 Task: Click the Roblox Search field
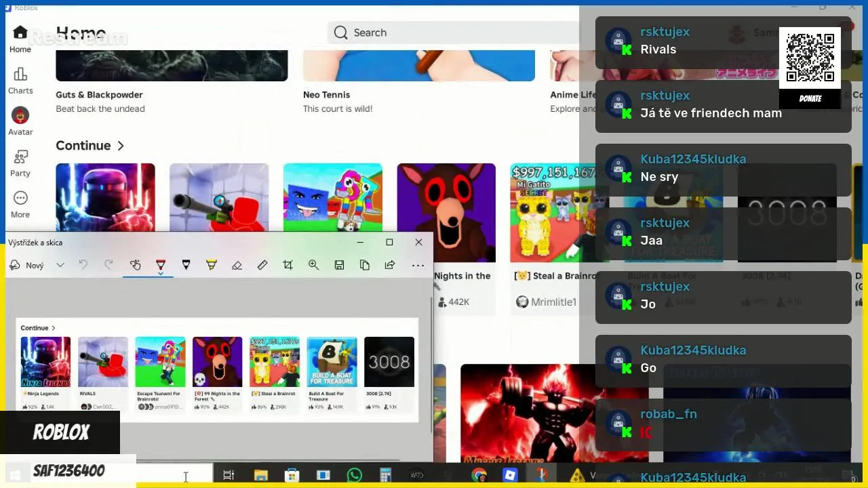(x=453, y=33)
